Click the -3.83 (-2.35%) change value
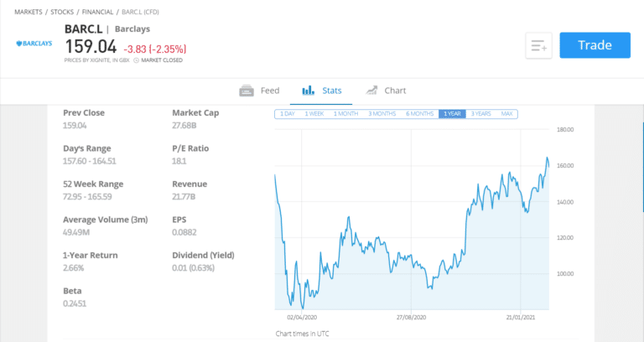The image size is (644, 342). (x=155, y=49)
